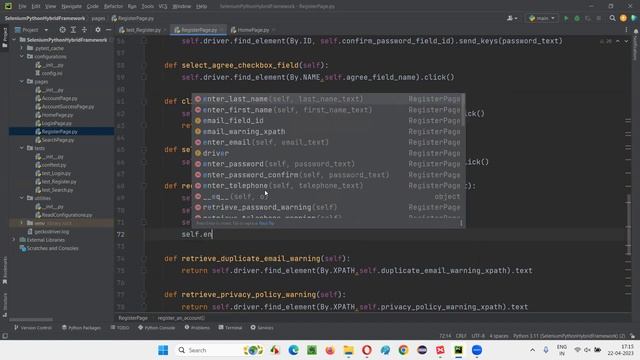Image resolution: width=640 pixels, height=360 pixels.
Task: Close the RegisterPage.py editor tab
Action: tap(222, 30)
